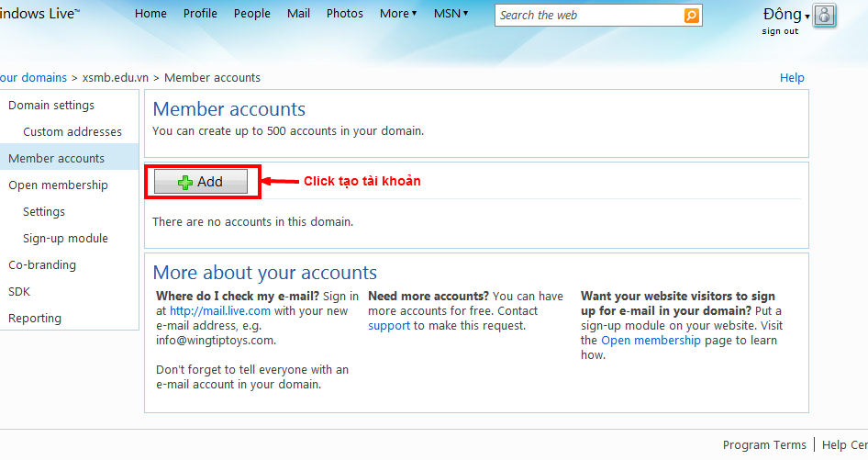Follow the http://mail.live.com link
The image size is (868, 460).
pyautogui.click(x=220, y=311)
